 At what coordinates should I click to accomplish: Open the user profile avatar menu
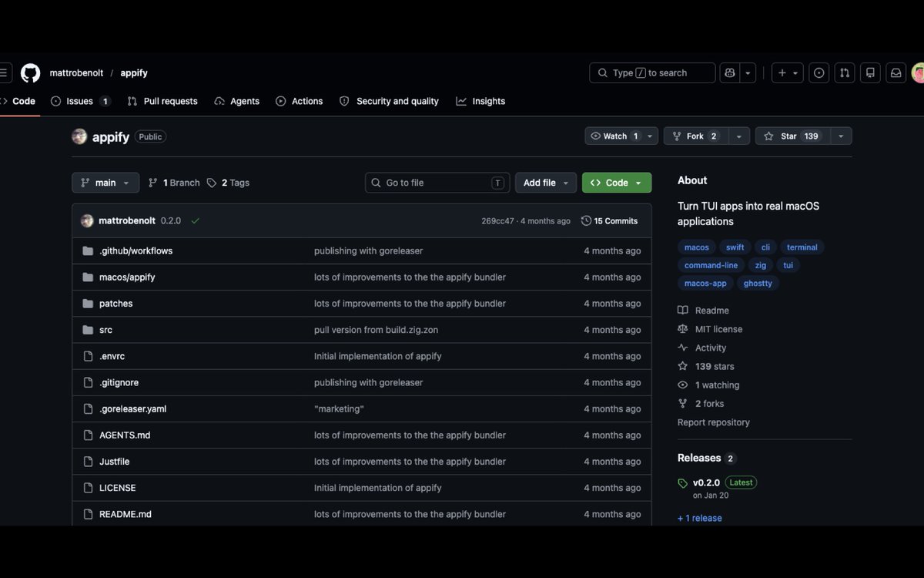(918, 73)
